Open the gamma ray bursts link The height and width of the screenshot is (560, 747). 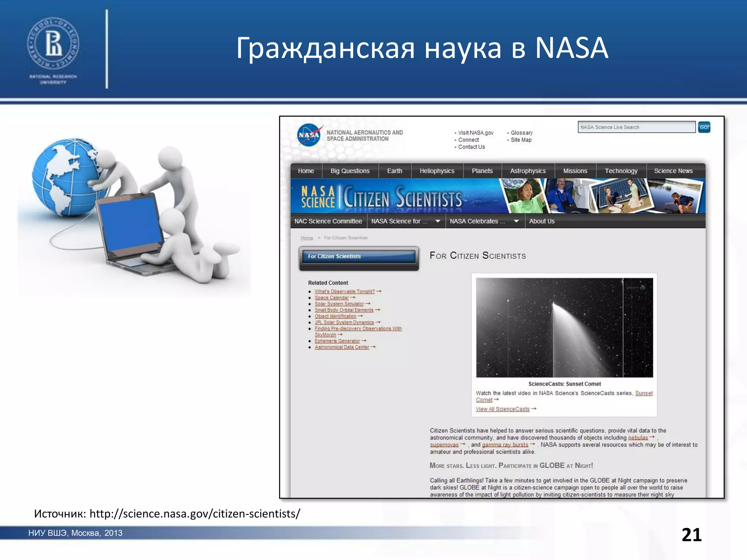pos(505,445)
